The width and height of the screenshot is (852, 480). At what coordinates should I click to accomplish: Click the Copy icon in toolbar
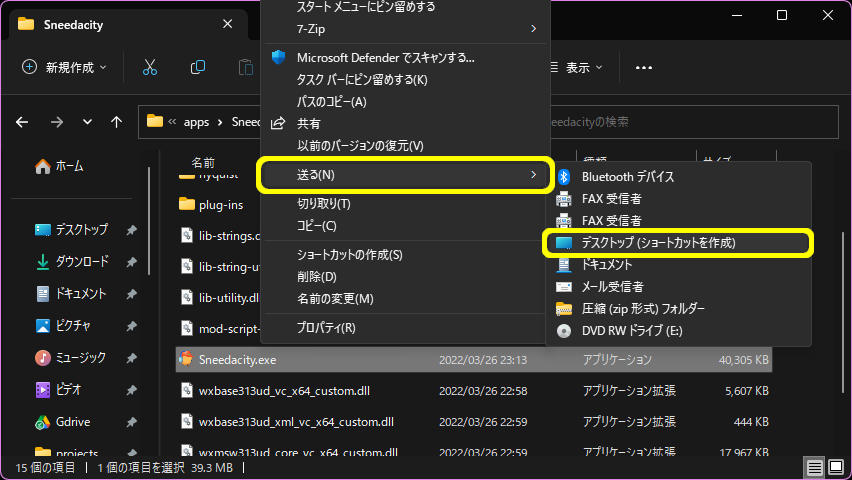tap(198, 67)
